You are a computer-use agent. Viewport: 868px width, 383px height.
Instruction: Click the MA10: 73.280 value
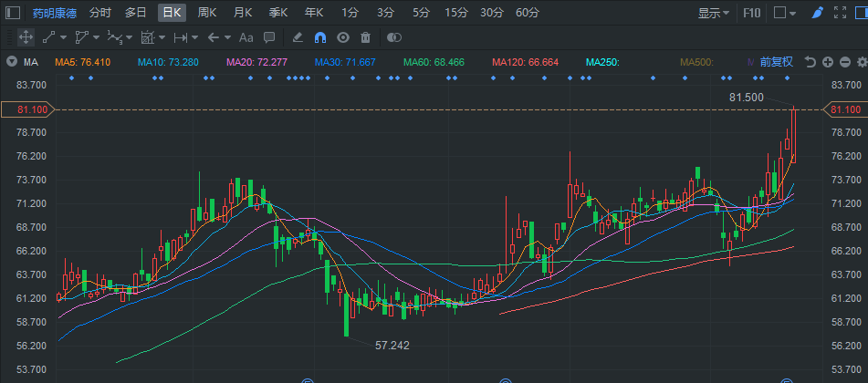click(168, 62)
